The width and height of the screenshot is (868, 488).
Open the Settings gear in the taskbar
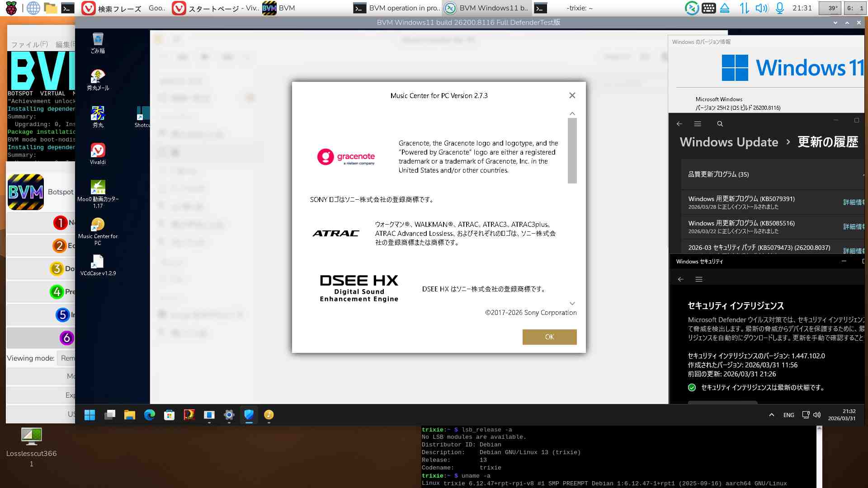229,415
